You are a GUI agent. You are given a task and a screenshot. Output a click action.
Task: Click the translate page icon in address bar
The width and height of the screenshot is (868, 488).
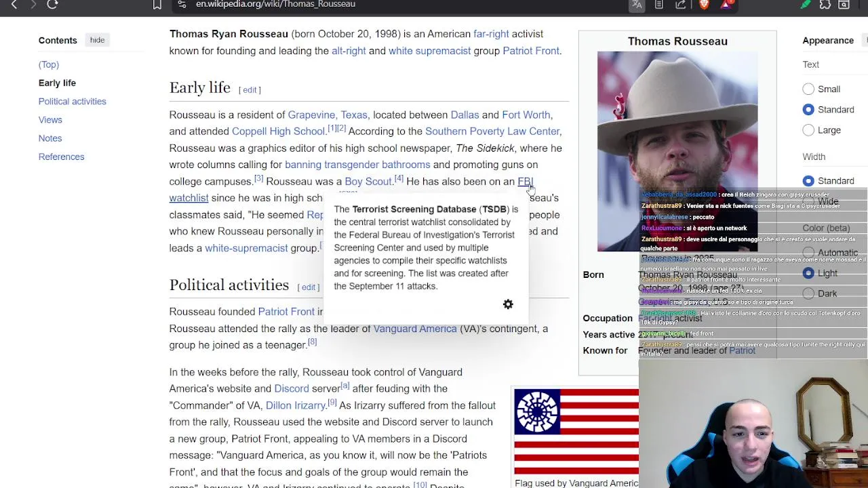pos(637,4)
